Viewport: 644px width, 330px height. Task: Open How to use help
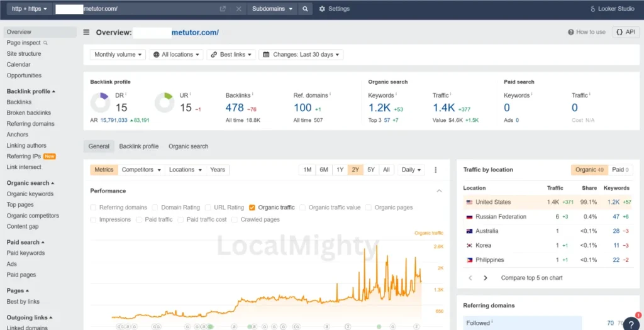tap(587, 32)
